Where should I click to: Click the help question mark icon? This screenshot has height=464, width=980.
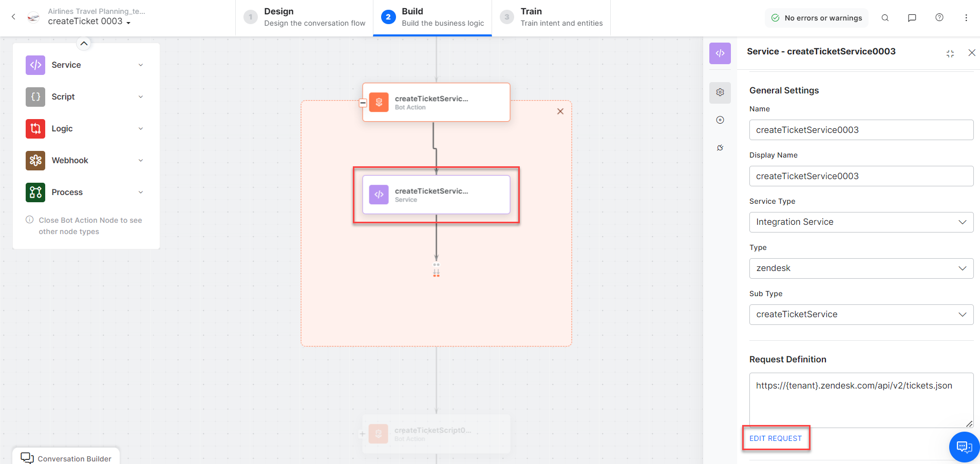point(939,18)
